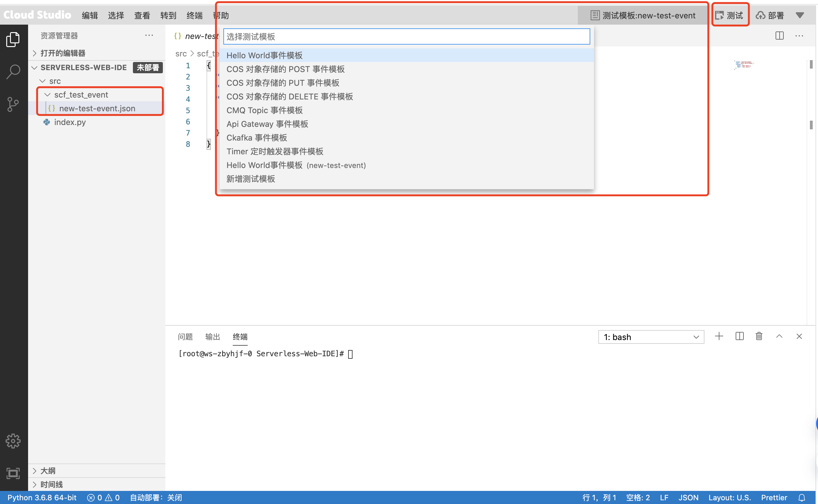Screen dimensions: 818x504
Task: Click Prettier in status bar
Action: coord(774,498)
